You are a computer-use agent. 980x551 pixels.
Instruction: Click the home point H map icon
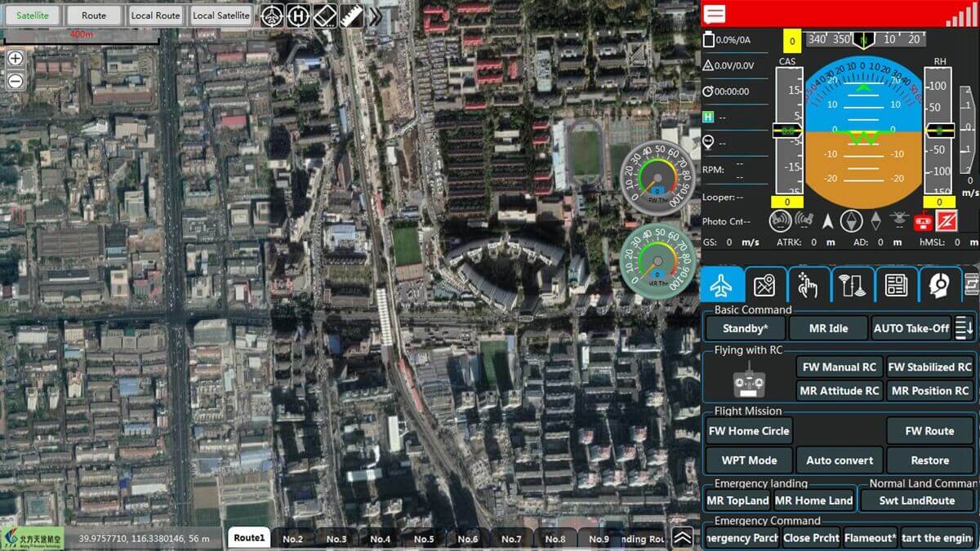click(x=300, y=15)
